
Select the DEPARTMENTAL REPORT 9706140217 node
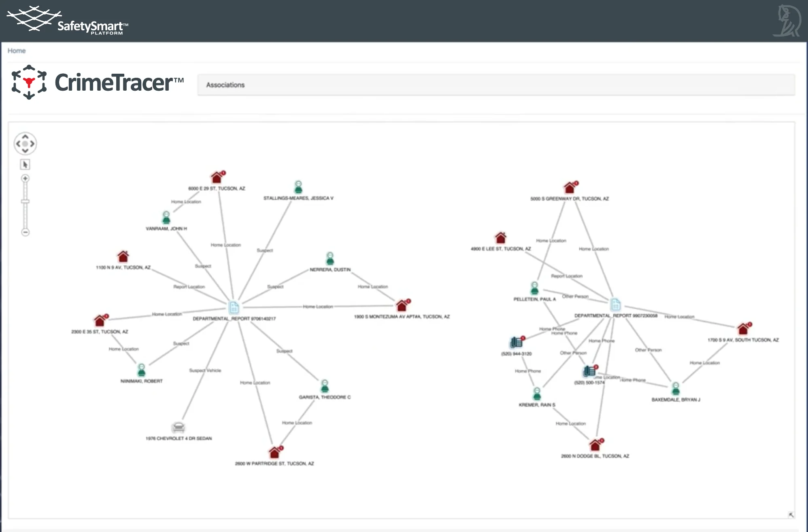pos(234,307)
